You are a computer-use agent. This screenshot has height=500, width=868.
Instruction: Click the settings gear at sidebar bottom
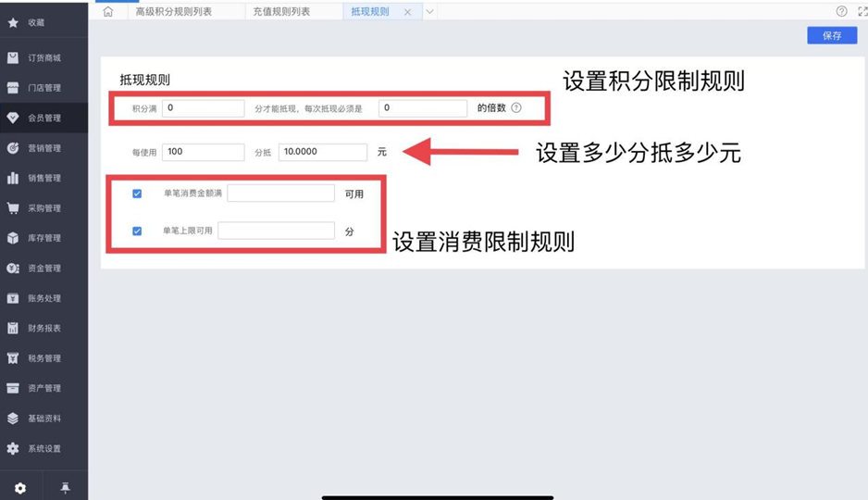coord(20,488)
